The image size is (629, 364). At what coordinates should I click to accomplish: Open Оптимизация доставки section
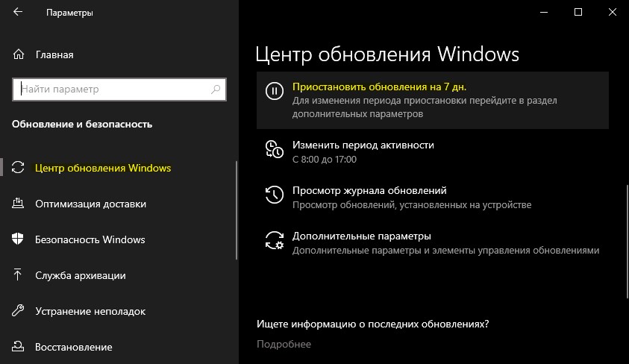tap(91, 204)
